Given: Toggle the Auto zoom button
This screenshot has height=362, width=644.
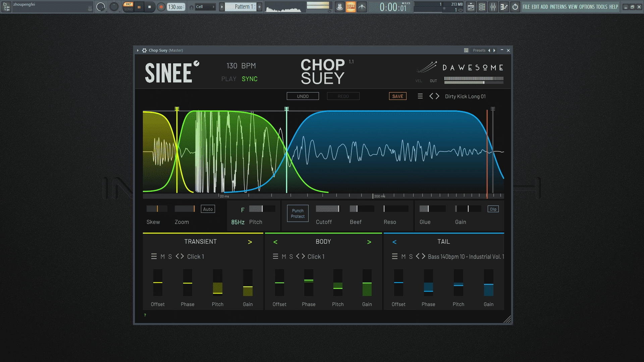Looking at the screenshot, I should pos(208,209).
